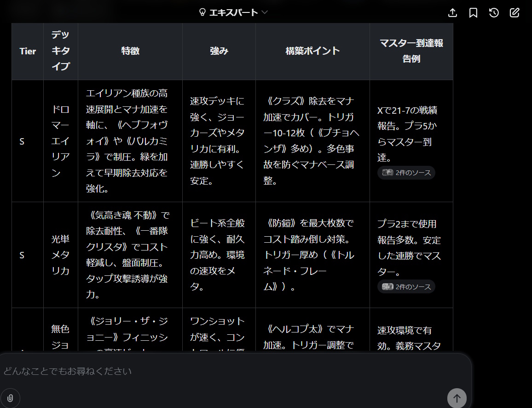This screenshot has width=532, height=408.
Task: Open chat history with the clock icon
Action: point(494,13)
